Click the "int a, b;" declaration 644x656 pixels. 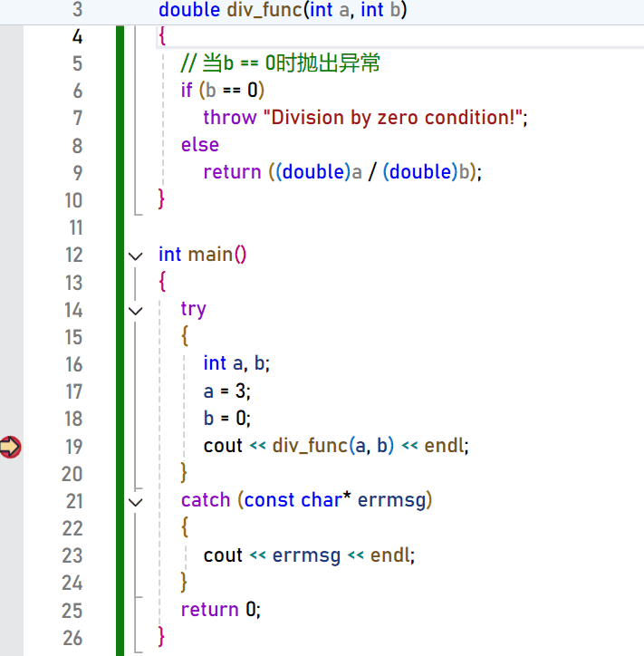point(236,363)
